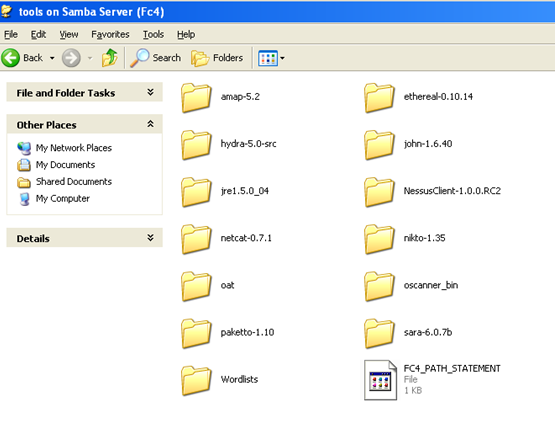Select the Wordlists folder icon
555x433 pixels.
(x=196, y=380)
